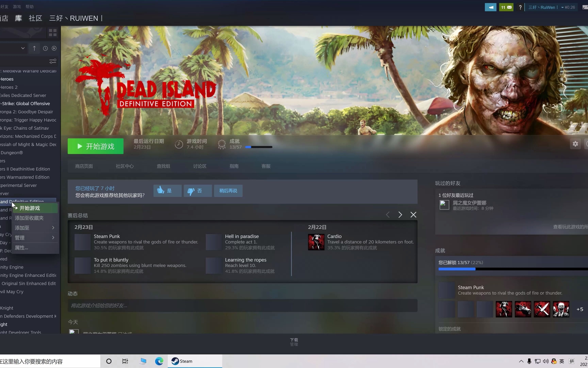The width and height of the screenshot is (588, 368).
Task: Click the activity post input field
Action: tap(242, 305)
